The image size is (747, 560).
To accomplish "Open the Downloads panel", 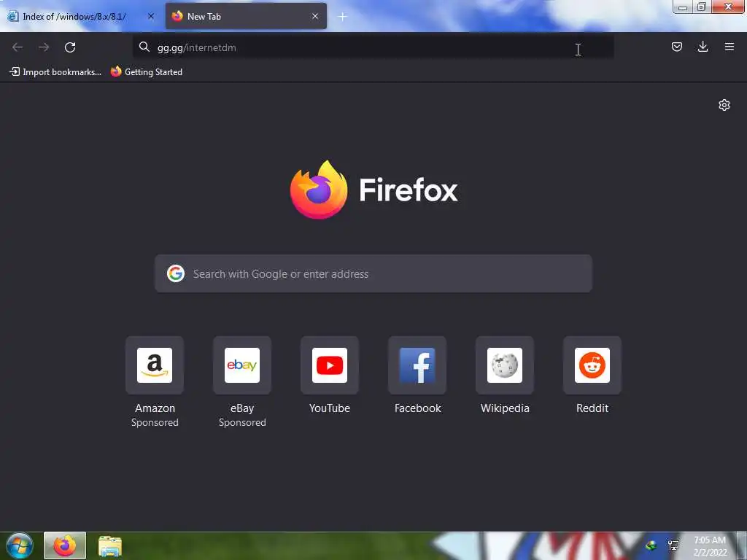I will 703,47.
